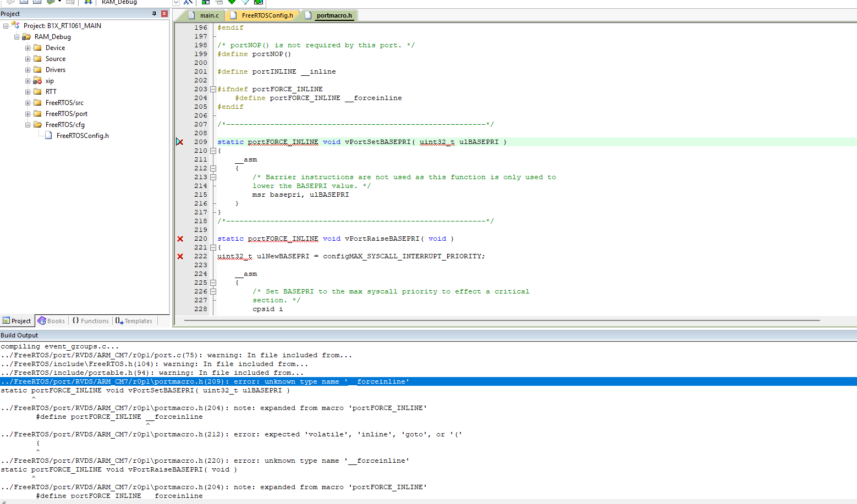Viewport: 857px width, 504px height.
Task: Click the Books tab book icon
Action: click(x=42, y=320)
